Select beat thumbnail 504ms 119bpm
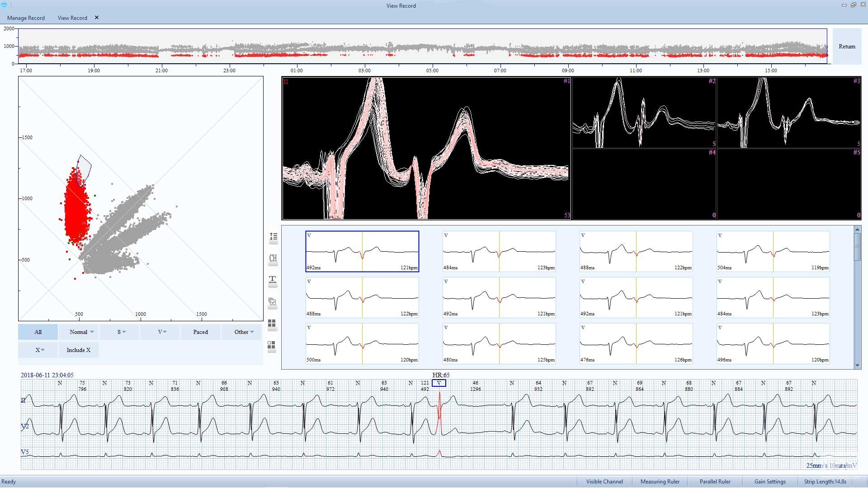 pyautogui.click(x=773, y=251)
